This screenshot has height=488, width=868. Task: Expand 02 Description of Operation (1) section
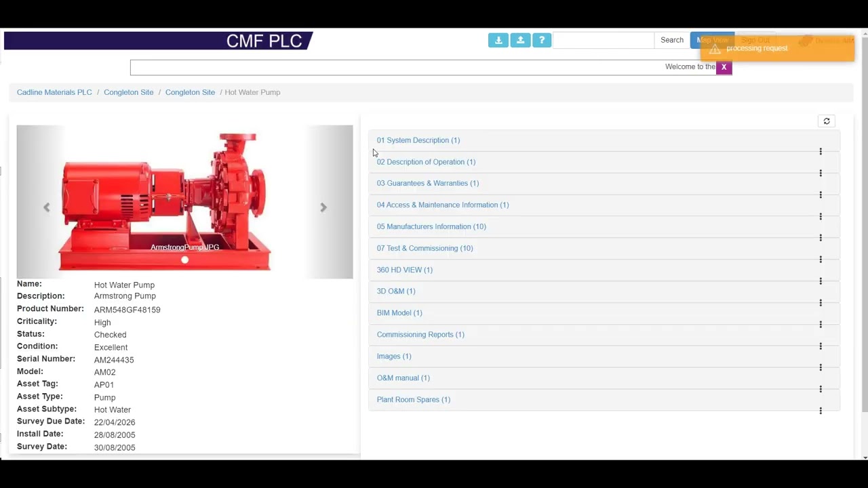426,162
